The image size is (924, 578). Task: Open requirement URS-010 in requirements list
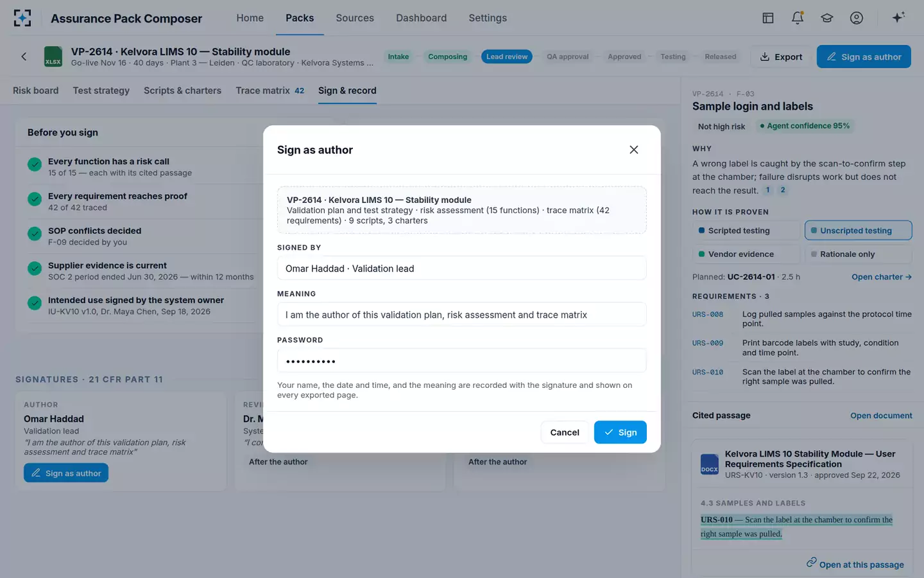point(802,376)
